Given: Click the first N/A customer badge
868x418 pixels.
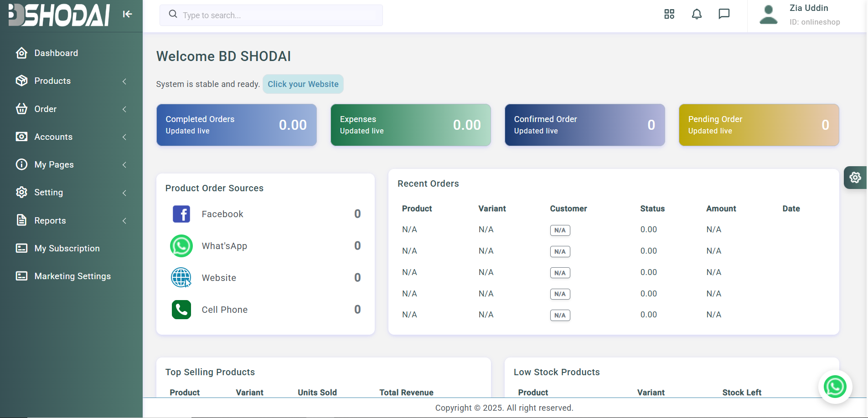Looking at the screenshot, I should pos(560,230).
